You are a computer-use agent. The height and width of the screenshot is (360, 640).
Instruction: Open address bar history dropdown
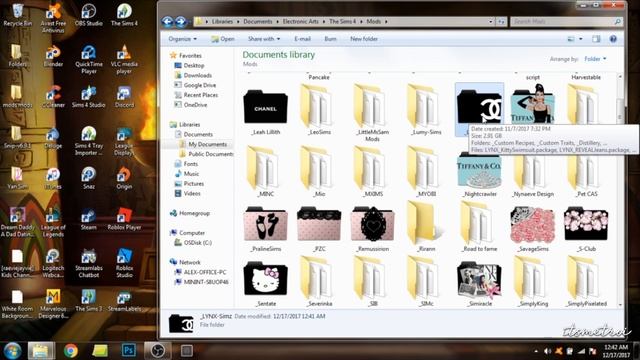pyautogui.click(x=491, y=21)
